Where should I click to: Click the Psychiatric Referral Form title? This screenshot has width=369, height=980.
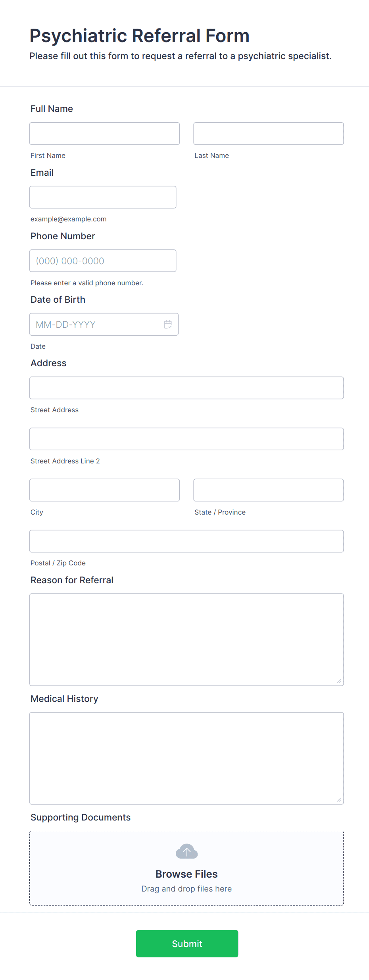pos(139,36)
